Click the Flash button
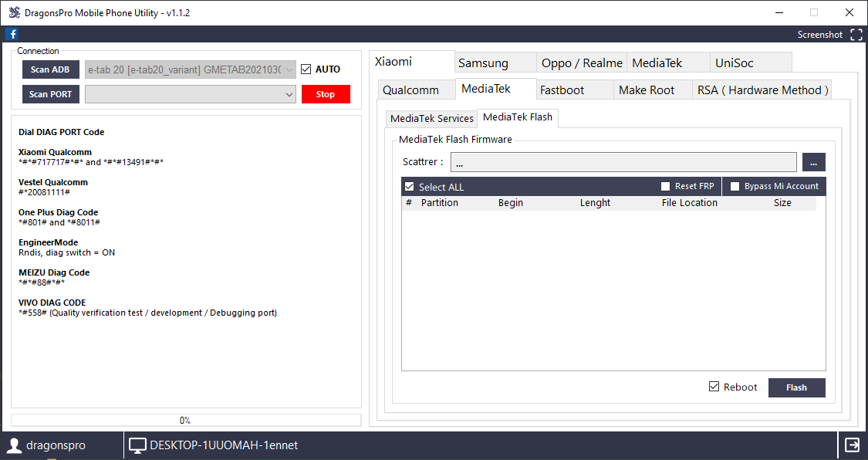Viewport: 868px width, 460px height. 796,387
